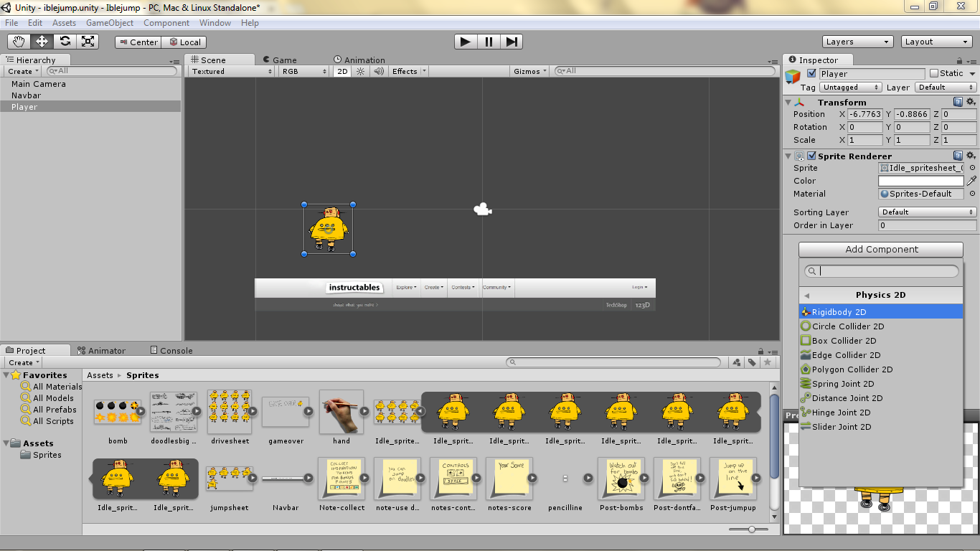Image resolution: width=980 pixels, height=551 pixels.
Task: Select the Move tool
Action: point(42,42)
